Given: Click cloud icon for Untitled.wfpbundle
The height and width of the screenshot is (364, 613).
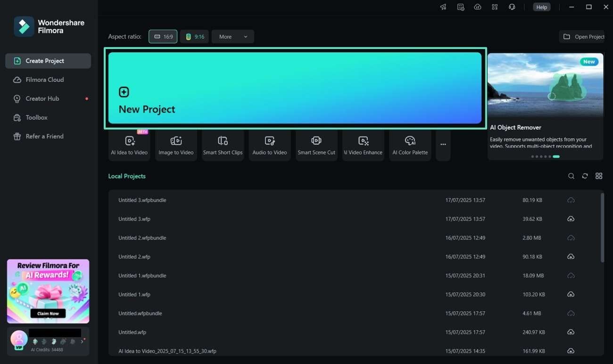Looking at the screenshot, I should click(571, 313).
